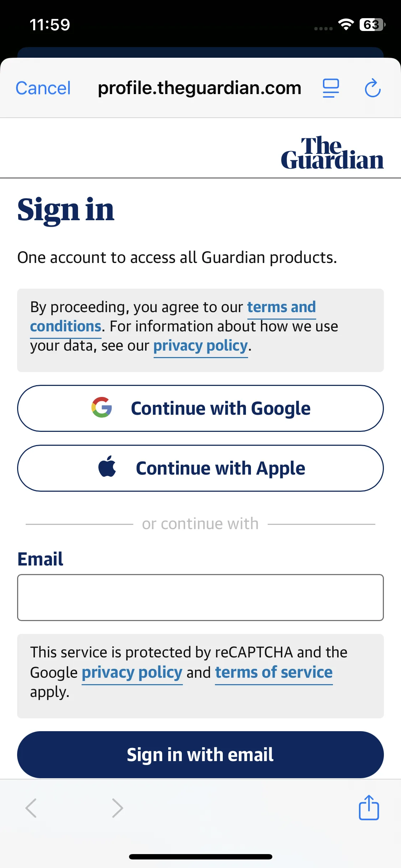
Task: Choose Continue with Apple
Action: click(x=200, y=468)
